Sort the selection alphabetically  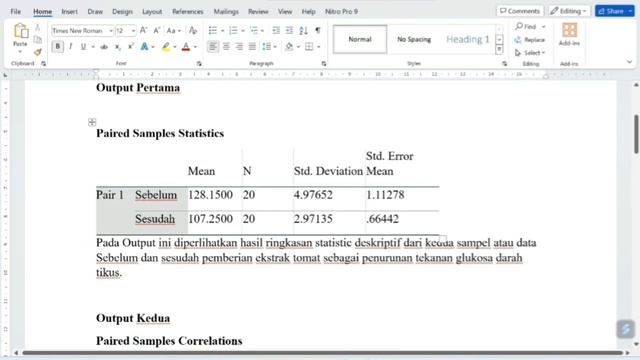click(x=303, y=31)
